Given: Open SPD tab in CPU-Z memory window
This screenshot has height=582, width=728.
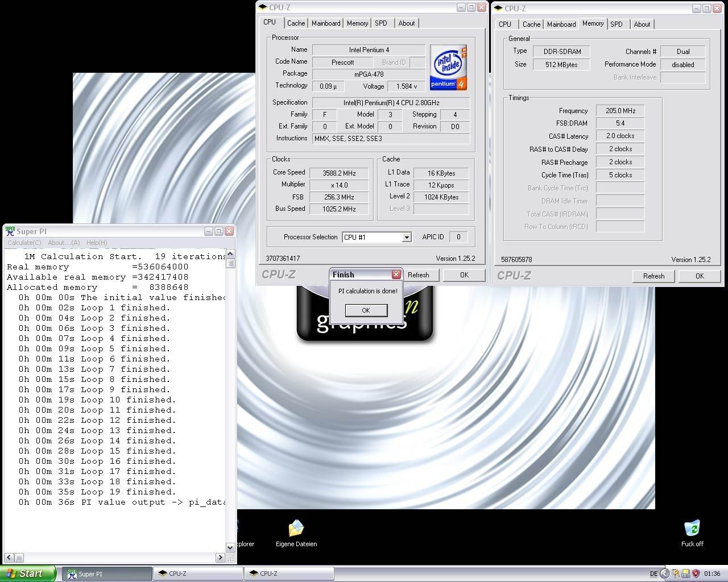Looking at the screenshot, I should [617, 24].
